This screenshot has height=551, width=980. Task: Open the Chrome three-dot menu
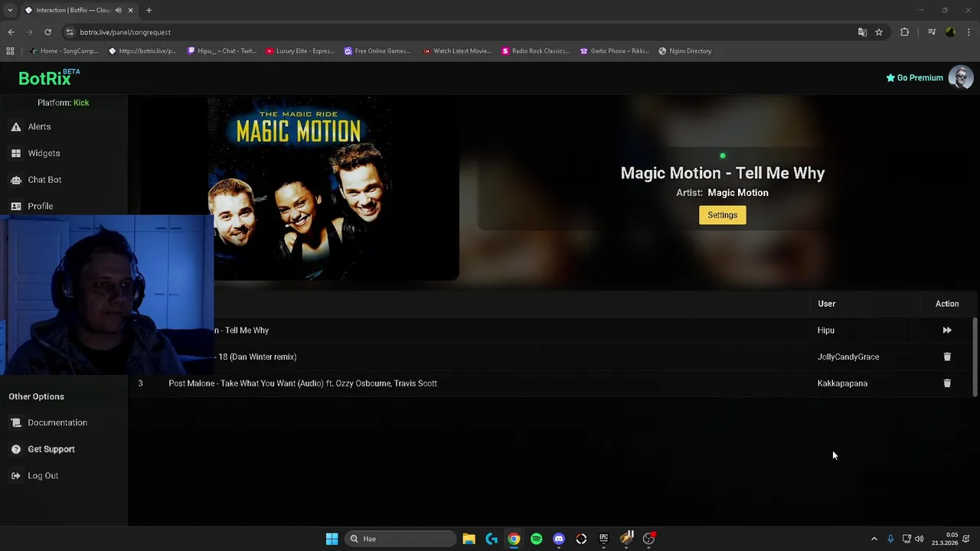click(969, 32)
